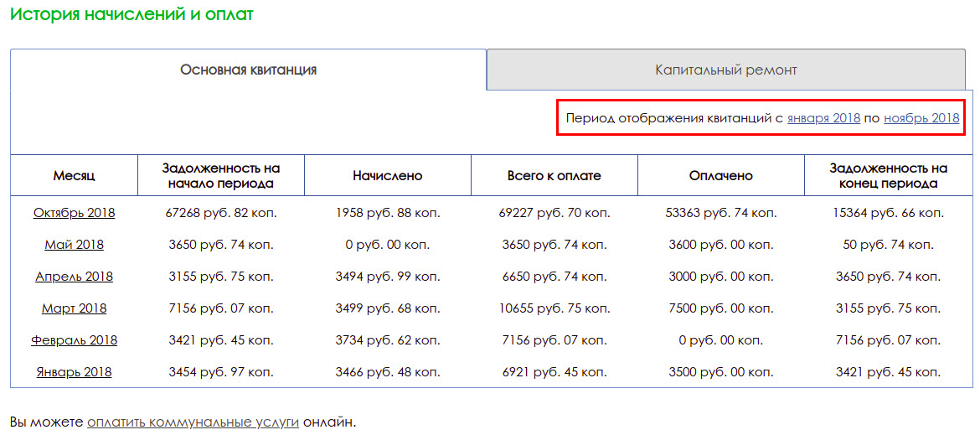Click the Задолженность на начало периода header

(221, 176)
